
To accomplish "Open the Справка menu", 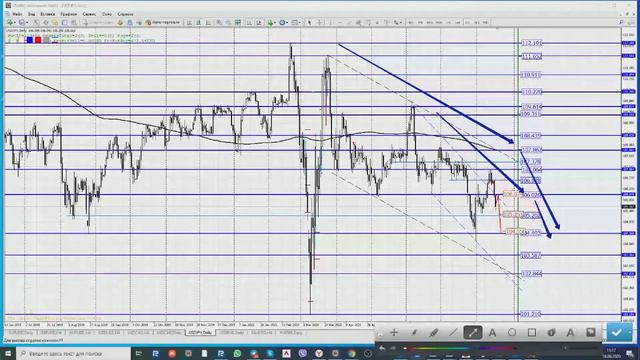I will [x=125, y=14].
